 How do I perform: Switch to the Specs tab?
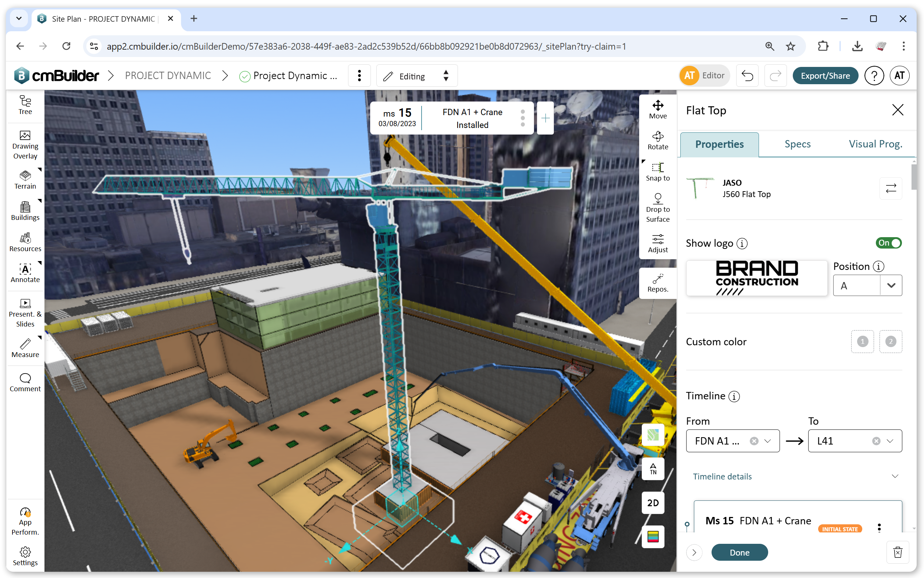click(797, 144)
